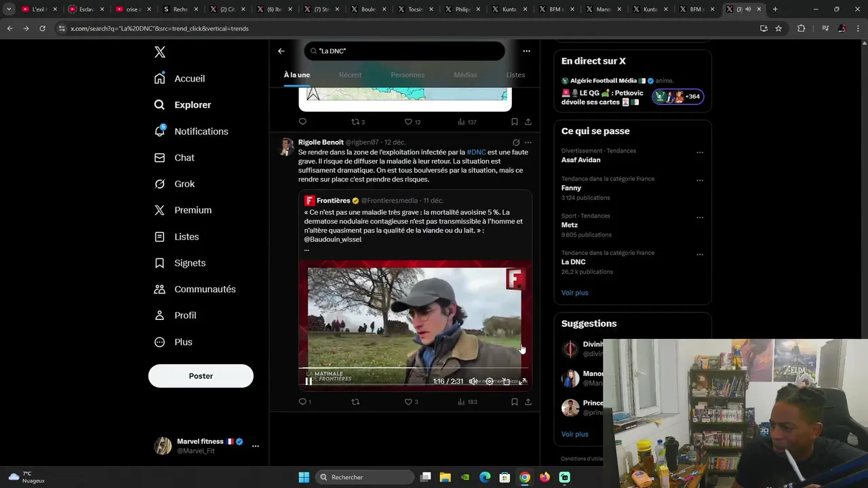Enter video fullscreen mode
The height and width of the screenshot is (488, 868).
(x=522, y=382)
